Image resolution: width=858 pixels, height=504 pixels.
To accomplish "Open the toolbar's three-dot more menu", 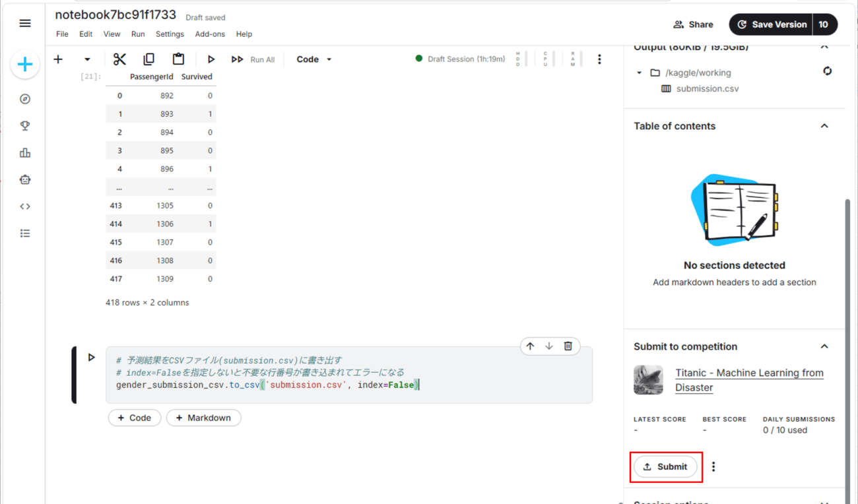I will click(x=599, y=59).
